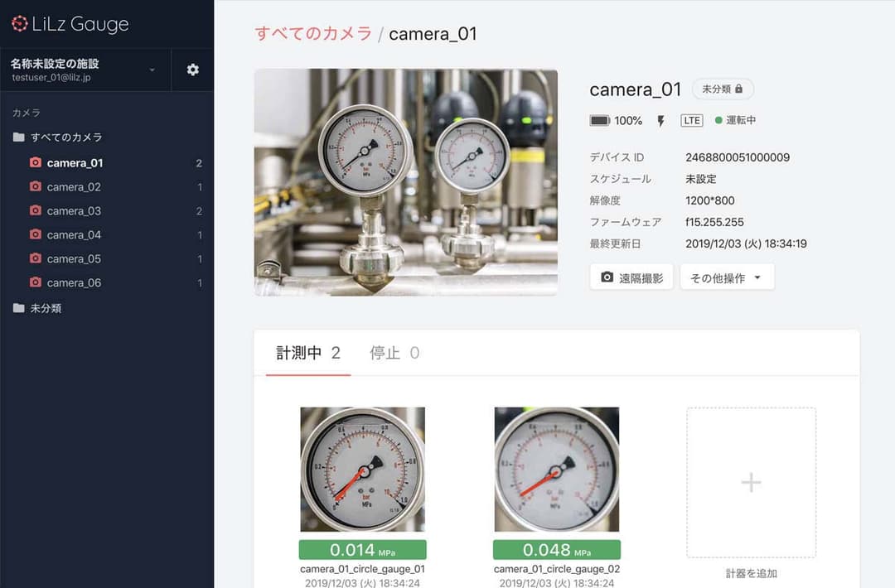Click the camera icon beside camera_02
This screenshot has width=895, height=588.
[x=36, y=186]
